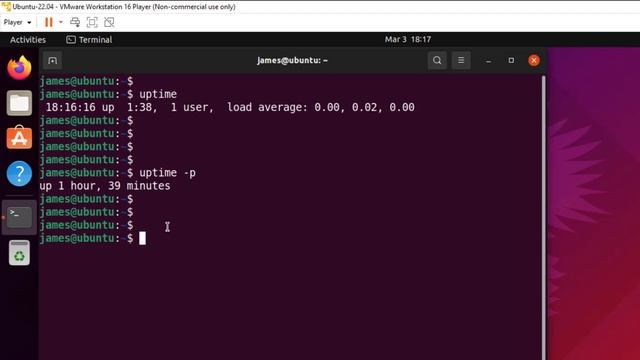
Task: Open the Player menu in VMware
Action: pos(17,22)
